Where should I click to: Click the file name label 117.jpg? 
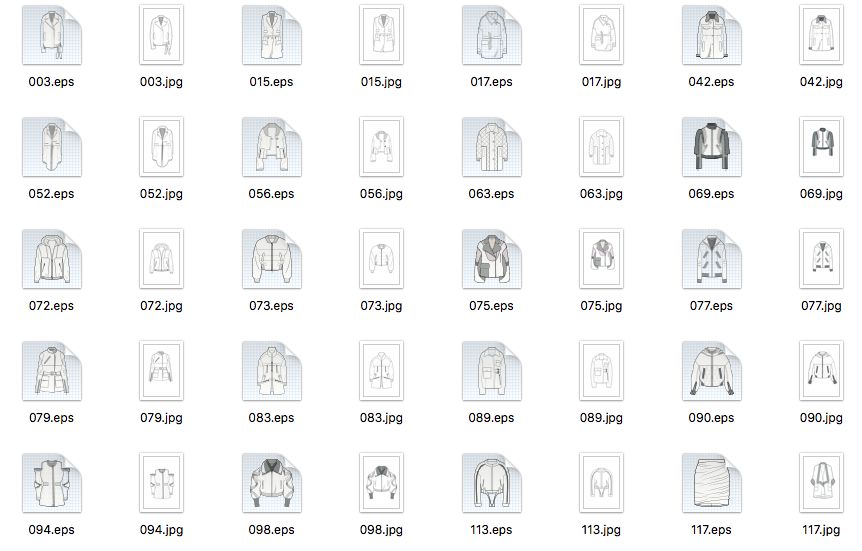821,531
